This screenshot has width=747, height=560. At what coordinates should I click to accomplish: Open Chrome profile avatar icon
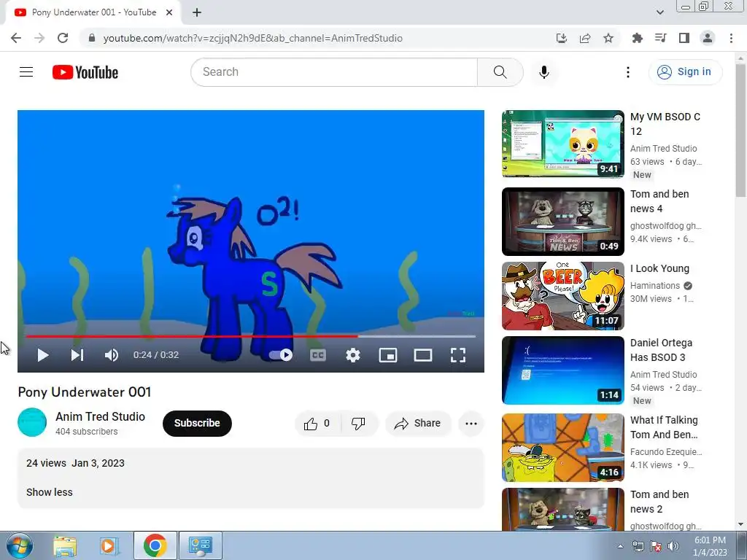point(708,38)
